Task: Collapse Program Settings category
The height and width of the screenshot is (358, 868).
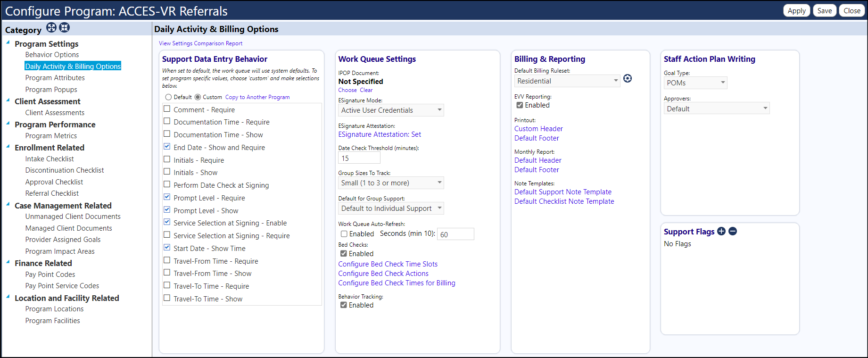Action: [8, 42]
